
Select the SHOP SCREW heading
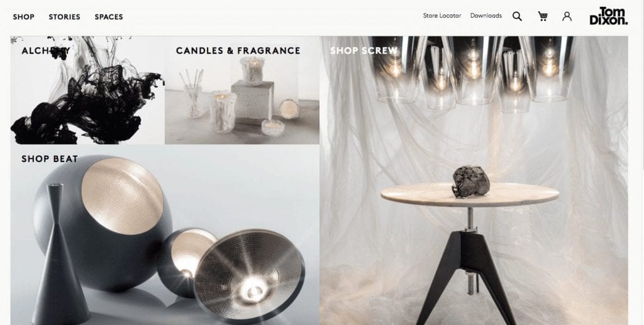click(x=364, y=50)
